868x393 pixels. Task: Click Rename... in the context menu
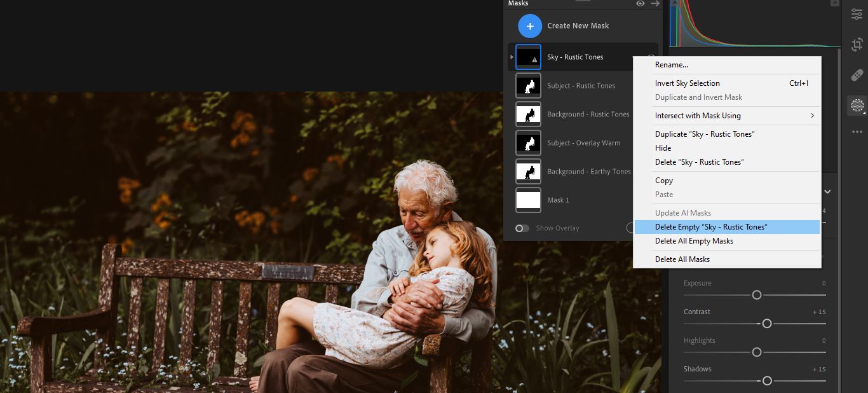[x=672, y=65]
